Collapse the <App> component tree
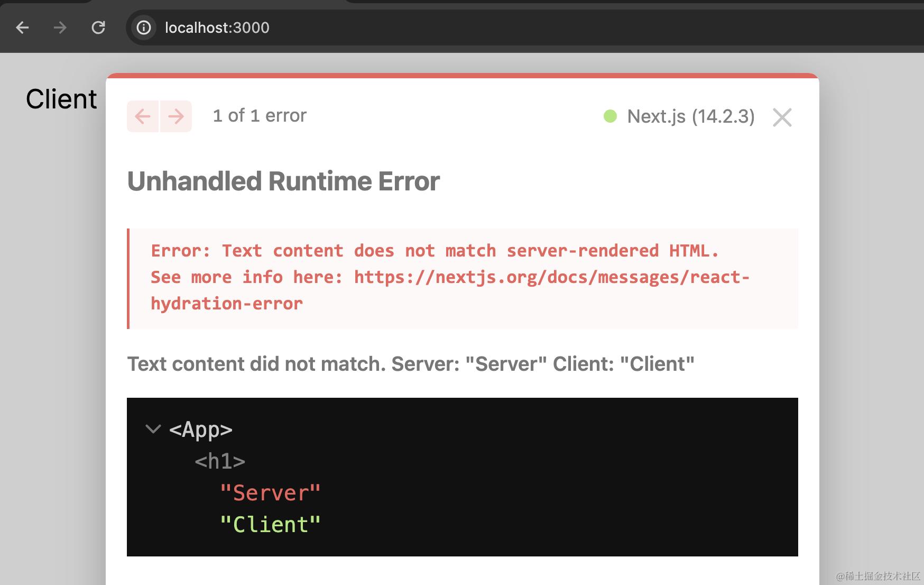Viewport: 924px width, 585px height. (x=153, y=429)
